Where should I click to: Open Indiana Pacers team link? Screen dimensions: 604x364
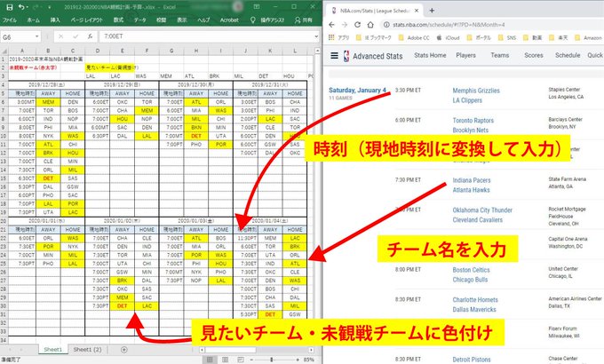click(x=472, y=180)
